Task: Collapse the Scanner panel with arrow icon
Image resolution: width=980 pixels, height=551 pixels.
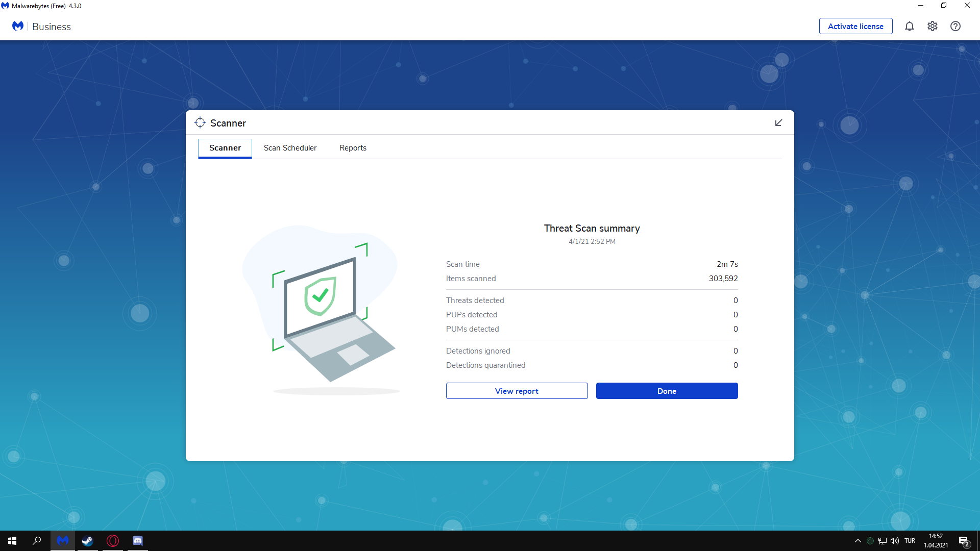Action: (778, 123)
